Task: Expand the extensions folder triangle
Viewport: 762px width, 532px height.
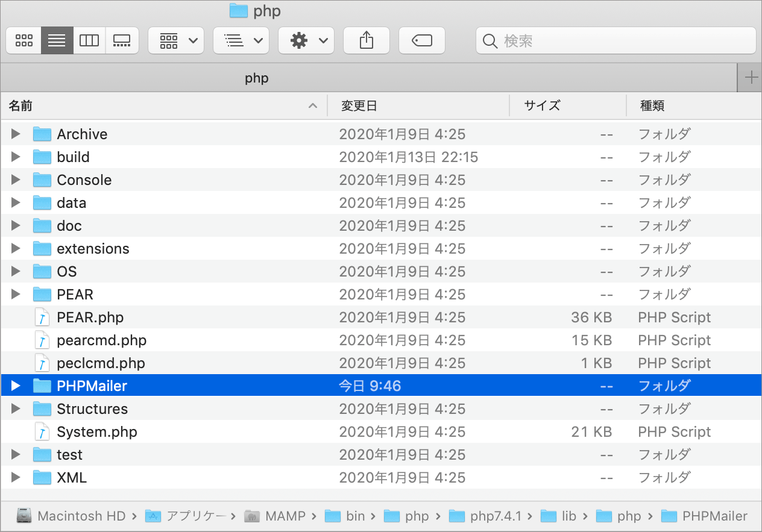Action: [16, 249]
